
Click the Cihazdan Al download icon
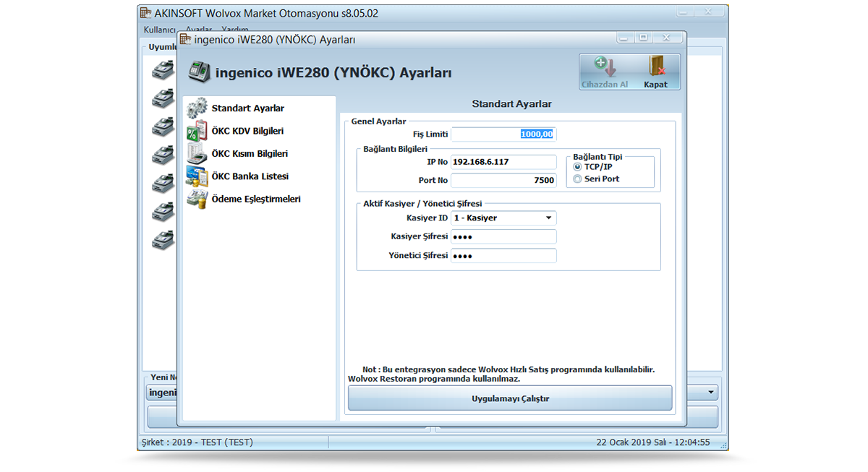coord(604,67)
